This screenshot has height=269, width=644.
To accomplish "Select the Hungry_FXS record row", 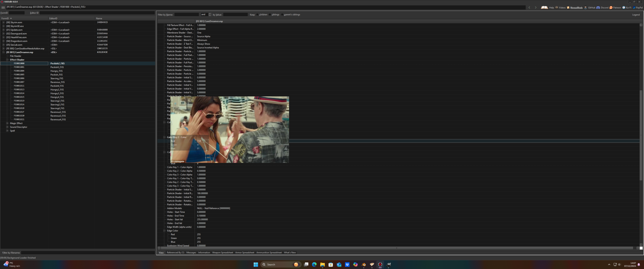I will 77,71.
